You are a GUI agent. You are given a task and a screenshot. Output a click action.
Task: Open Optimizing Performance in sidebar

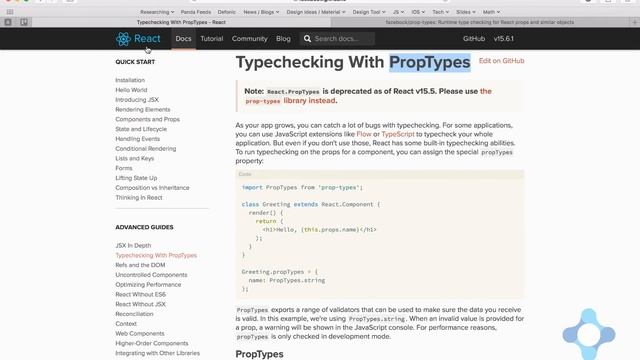pyautogui.click(x=148, y=284)
